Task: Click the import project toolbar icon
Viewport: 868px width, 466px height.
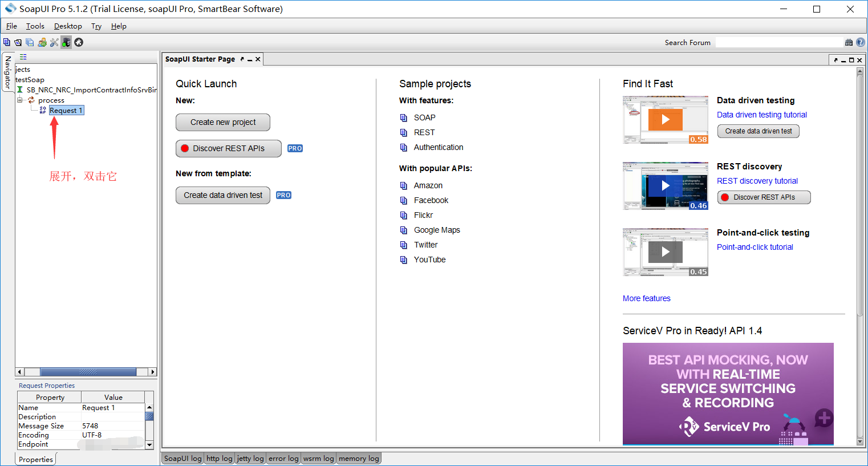Action: pyautogui.click(x=18, y=42)
